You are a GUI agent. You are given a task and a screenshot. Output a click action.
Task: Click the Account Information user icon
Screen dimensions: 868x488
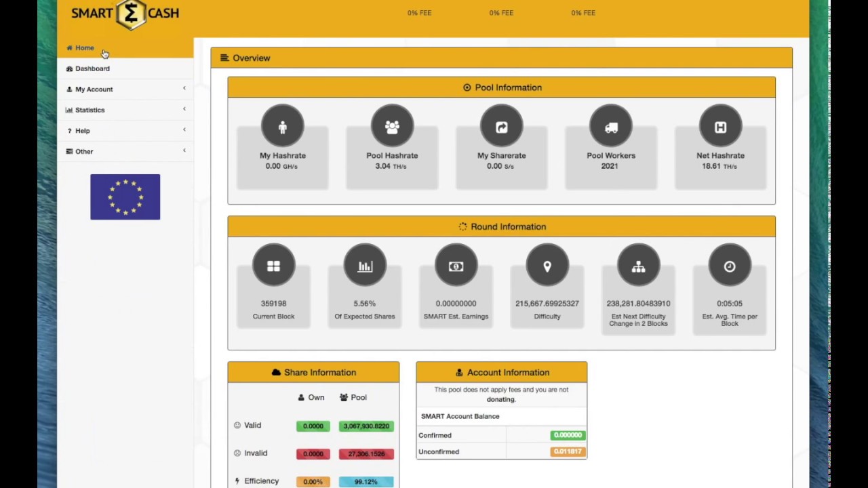click(x=459, y=373)
